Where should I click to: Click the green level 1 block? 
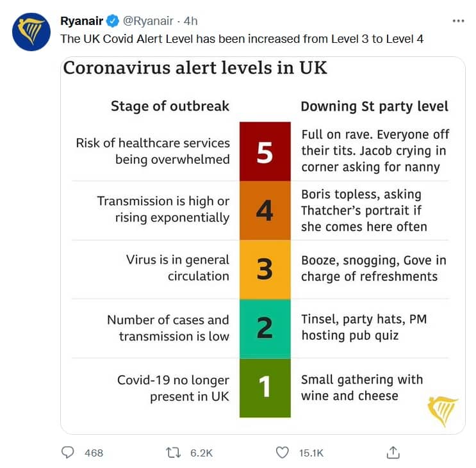tap(265, 387)
